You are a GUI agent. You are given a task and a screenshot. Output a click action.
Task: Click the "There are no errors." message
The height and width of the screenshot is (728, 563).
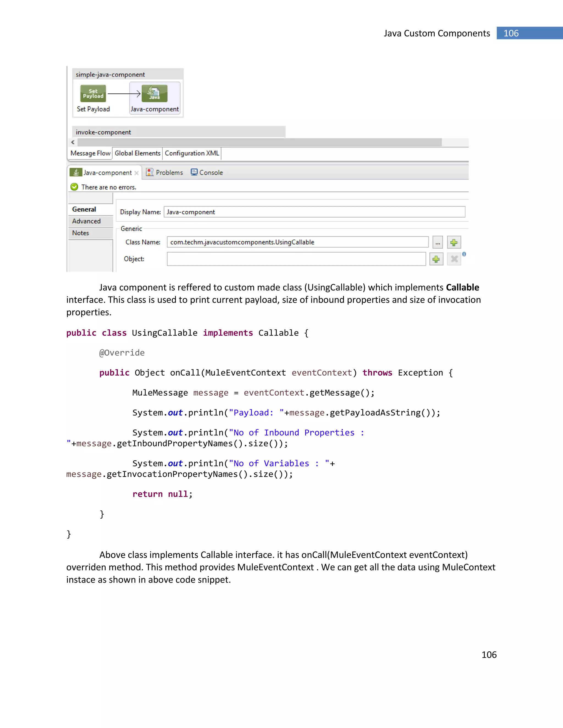(109, 187)
